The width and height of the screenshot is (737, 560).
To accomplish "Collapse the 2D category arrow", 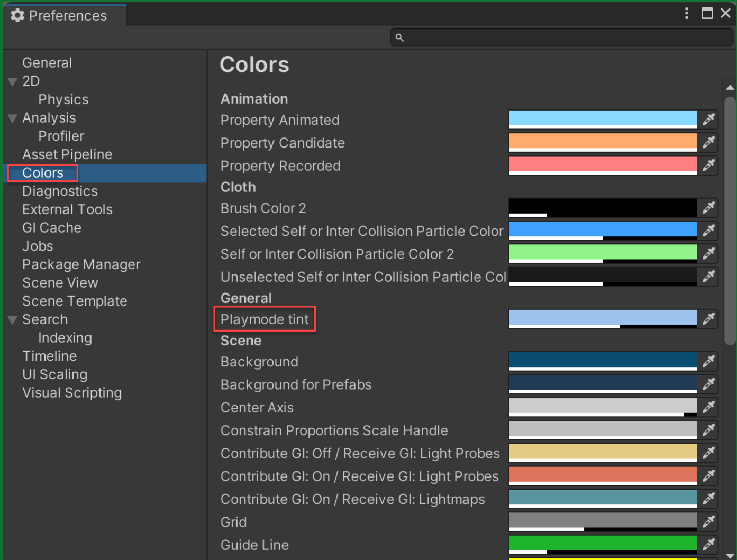I will (x=13, y=82).
